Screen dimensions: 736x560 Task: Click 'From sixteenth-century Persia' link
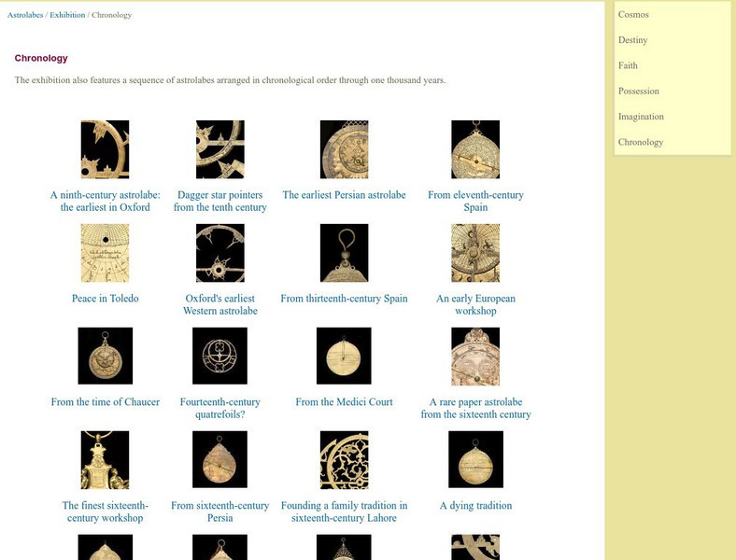pos(220,512)
